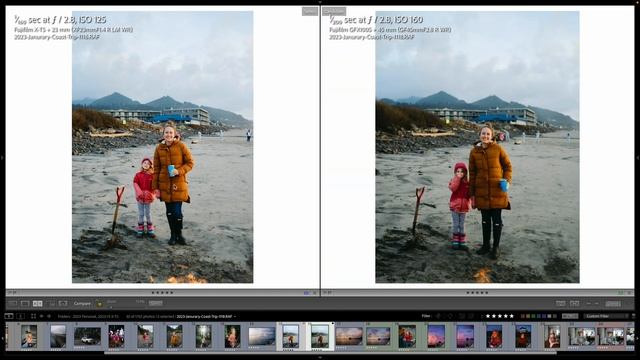Select white car thumbnail in filmstrip

[87, 336]
